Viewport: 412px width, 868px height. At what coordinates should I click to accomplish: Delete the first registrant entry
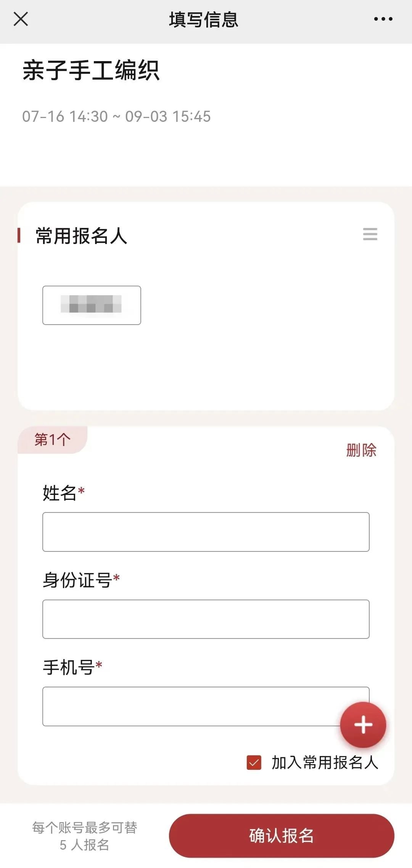(361, 450)
